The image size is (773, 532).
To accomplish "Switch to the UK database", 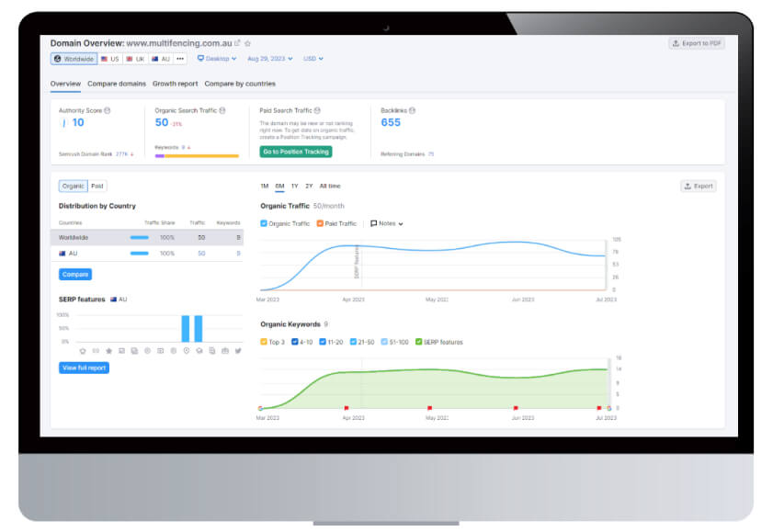I will [x=135, y=59].
